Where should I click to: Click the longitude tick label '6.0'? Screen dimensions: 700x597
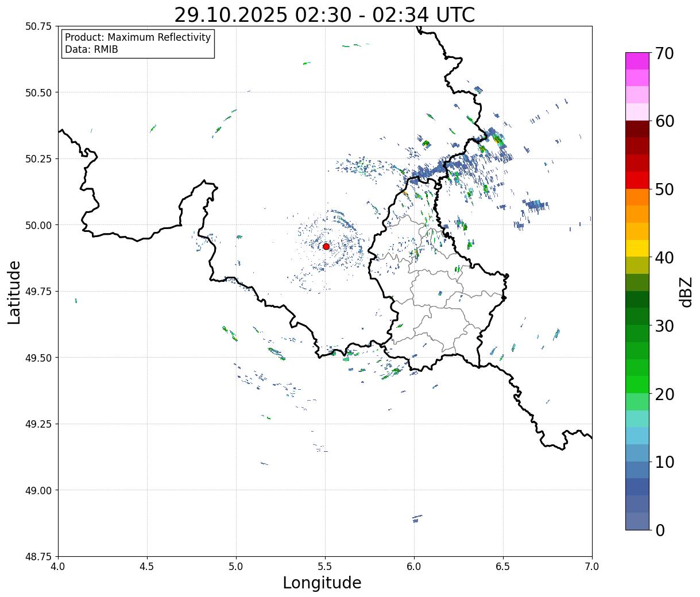(x=414, y=567)
